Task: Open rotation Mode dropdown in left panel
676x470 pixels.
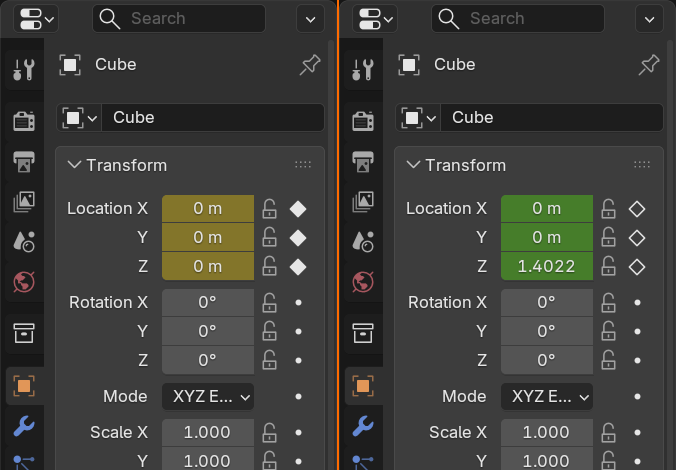Action: [208, 396]
